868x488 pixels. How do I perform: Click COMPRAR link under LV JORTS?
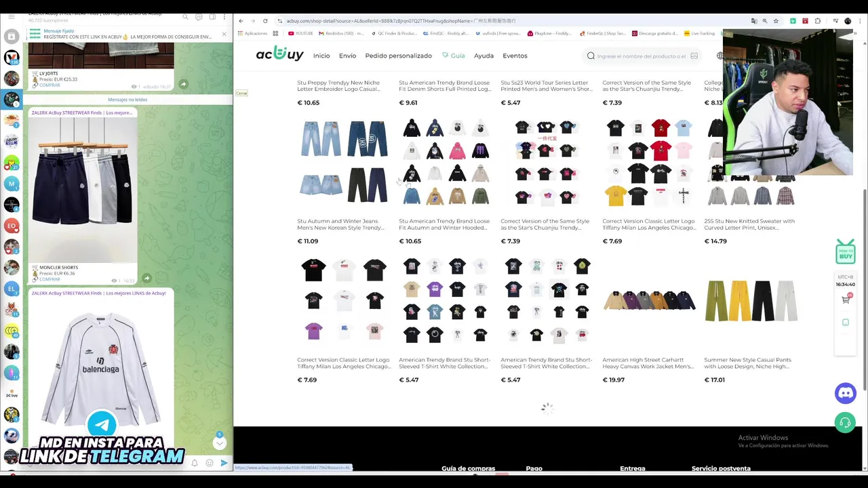point(50,85)
